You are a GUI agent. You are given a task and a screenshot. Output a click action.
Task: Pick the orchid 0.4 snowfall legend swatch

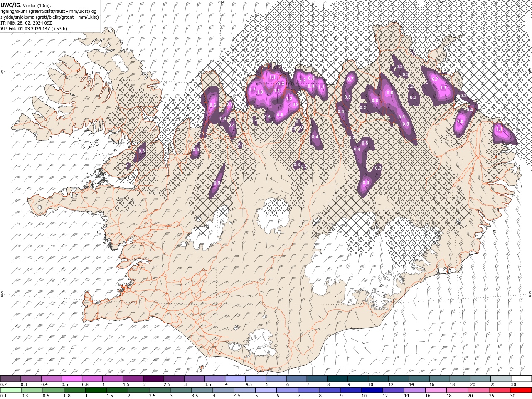point(51,378)
